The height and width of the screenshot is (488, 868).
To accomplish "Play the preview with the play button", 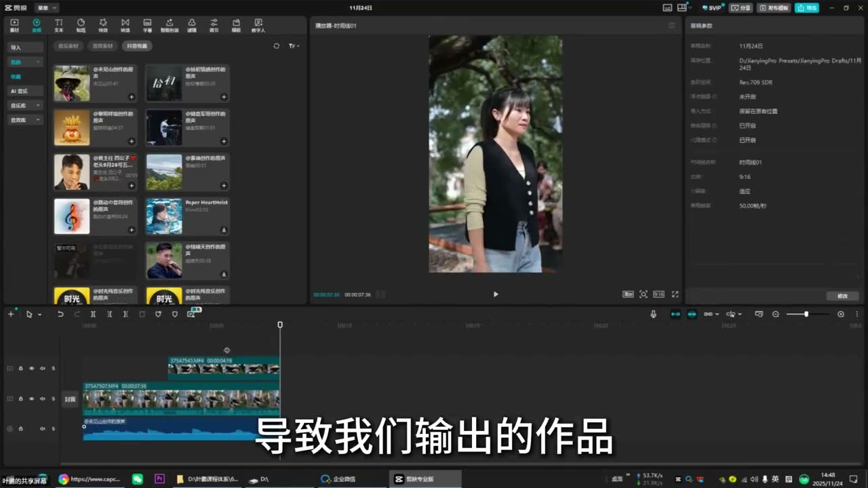I will click(x=496, y=294).
